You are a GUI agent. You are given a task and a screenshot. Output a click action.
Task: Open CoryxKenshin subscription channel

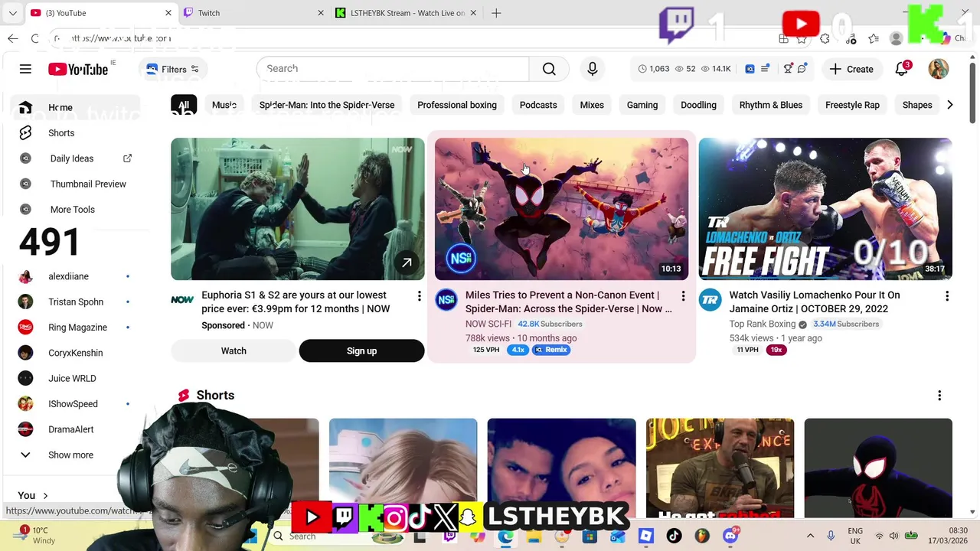pos(75,353)
